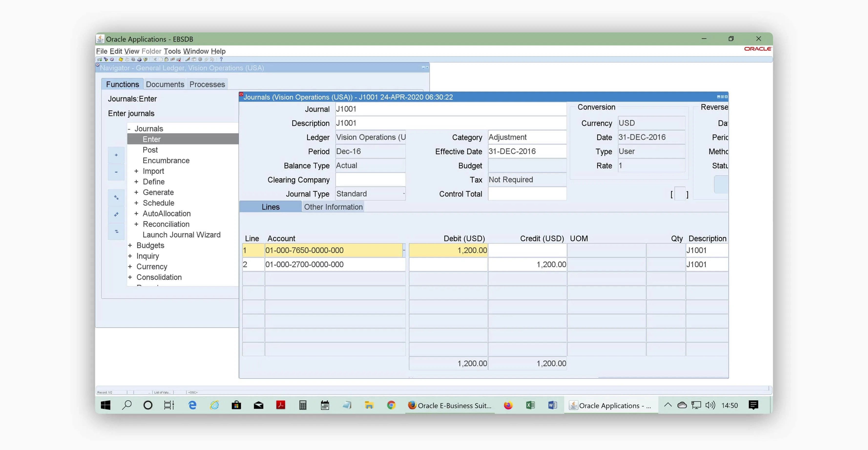
Task: Click the Journal name field
Action: (451, 109)
